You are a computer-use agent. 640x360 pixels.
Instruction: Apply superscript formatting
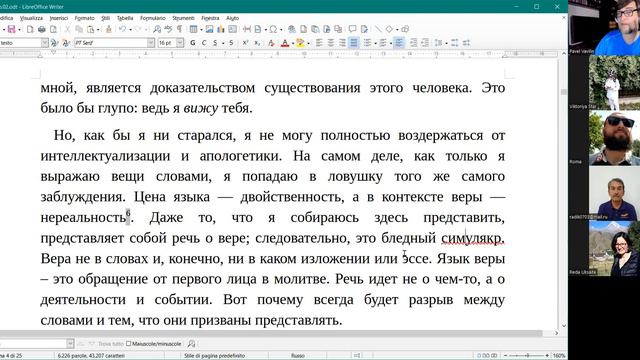(245, 43)
